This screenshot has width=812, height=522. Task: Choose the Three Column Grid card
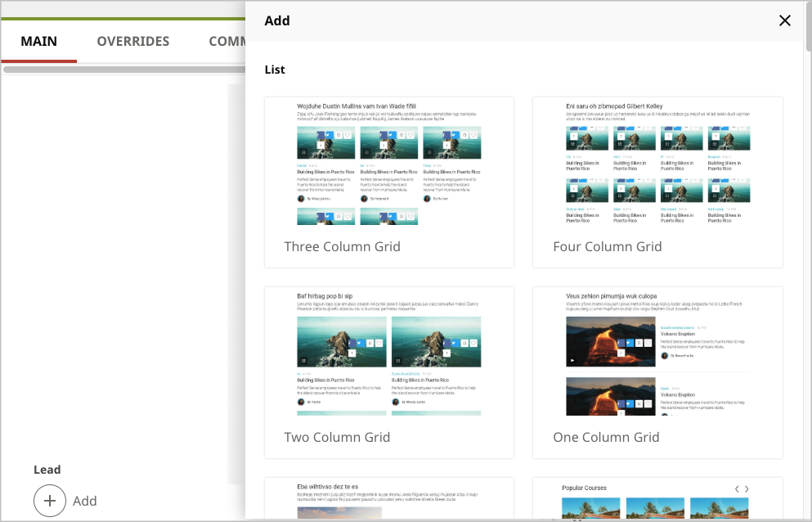click(x=389, y=182)
